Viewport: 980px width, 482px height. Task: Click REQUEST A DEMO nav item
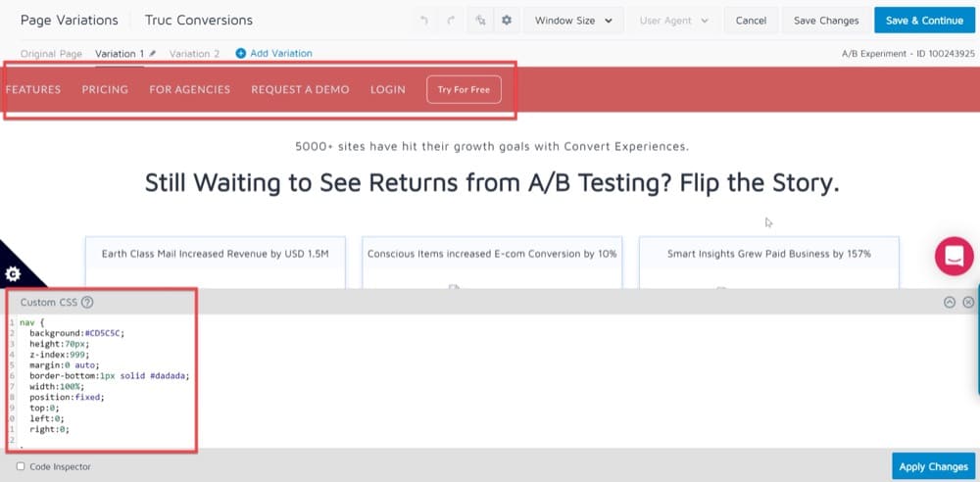pos(300,89)
